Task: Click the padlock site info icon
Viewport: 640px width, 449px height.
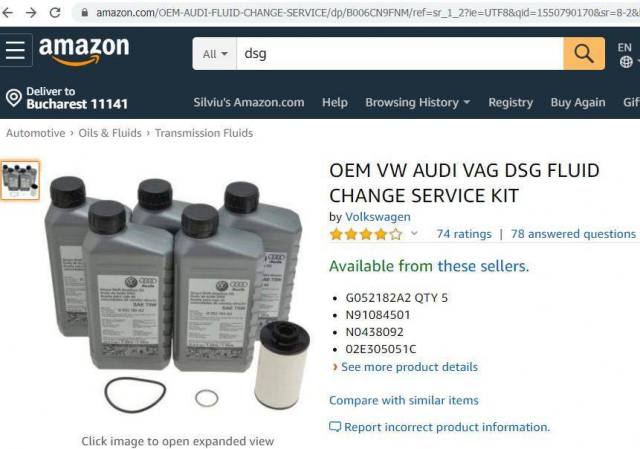Action: point(84,13)
